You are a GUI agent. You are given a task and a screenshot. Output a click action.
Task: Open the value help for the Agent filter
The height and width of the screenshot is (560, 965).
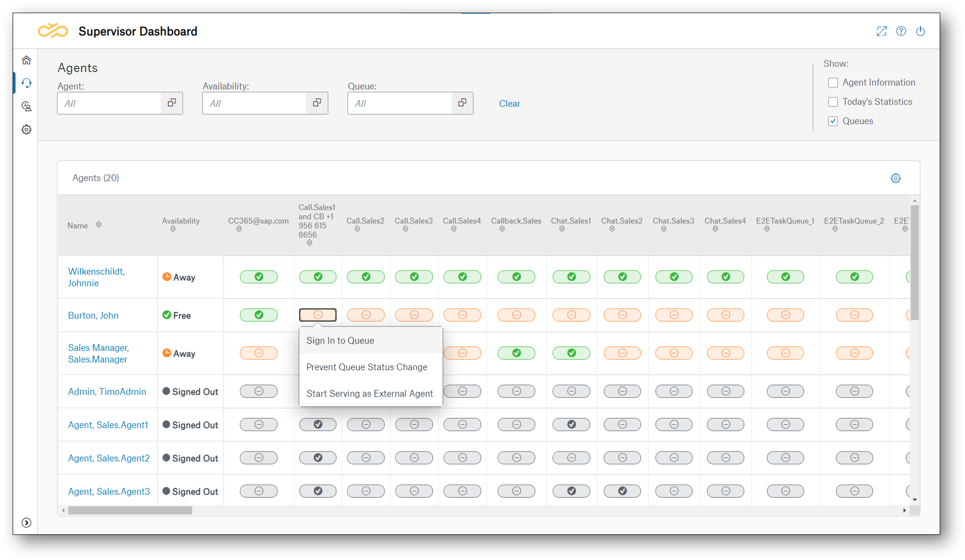click(x=171, y=103)
